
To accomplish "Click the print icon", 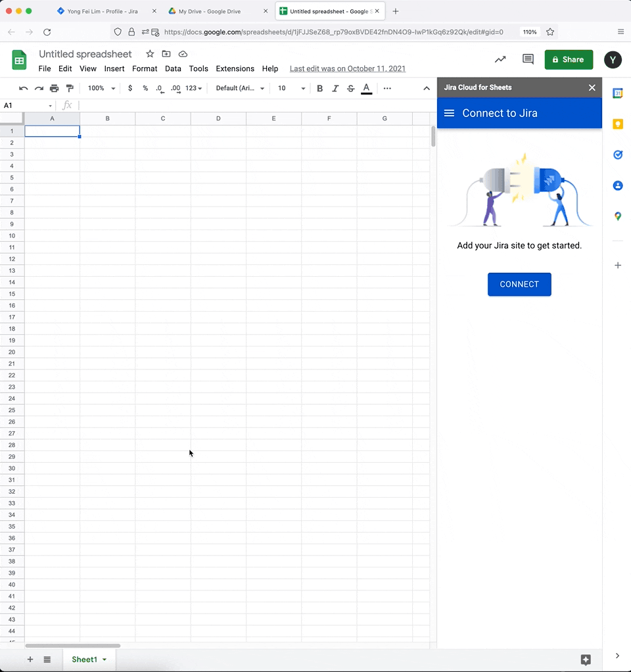I will [x=55, y=88].
